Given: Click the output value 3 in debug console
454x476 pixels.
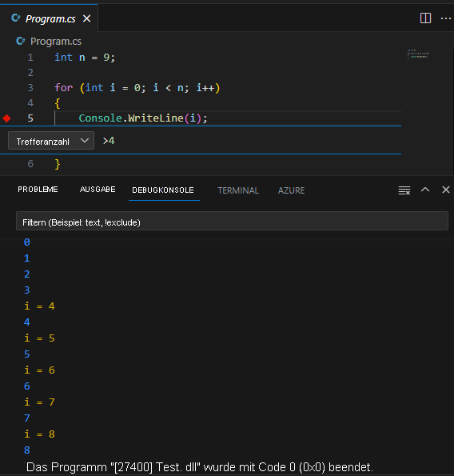Looking at the screenshot, I should (27, 290).
